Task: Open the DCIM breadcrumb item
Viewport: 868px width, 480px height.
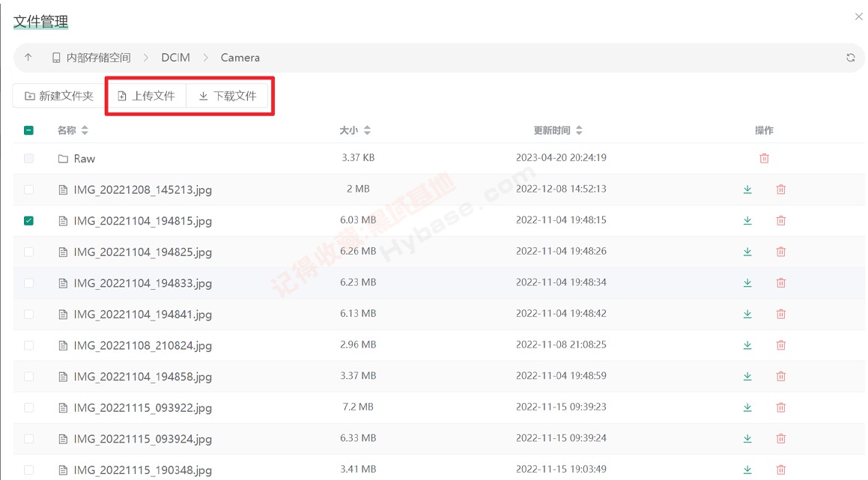Action: (x=174, y=57)
